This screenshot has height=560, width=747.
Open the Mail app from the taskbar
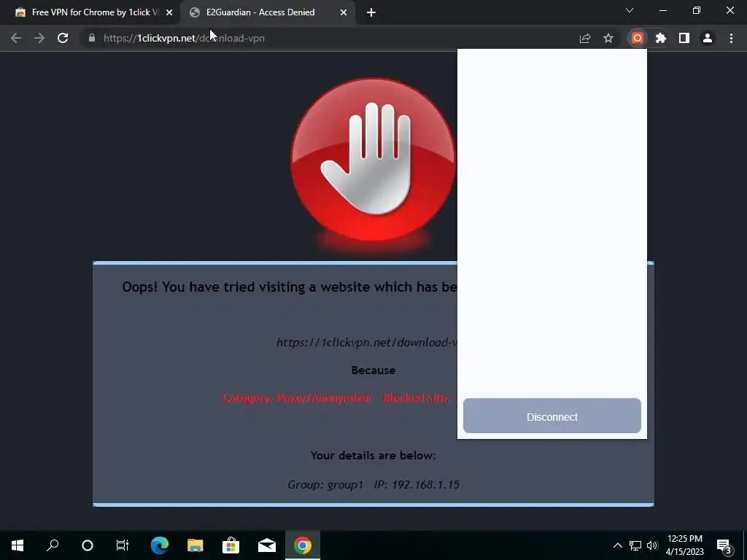(267, 545)
